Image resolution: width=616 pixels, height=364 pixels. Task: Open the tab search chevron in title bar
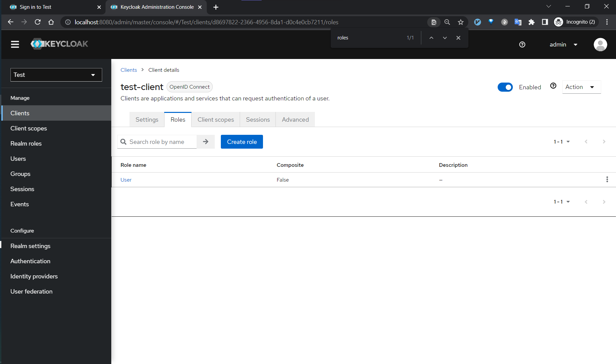(x=549, y=6)
